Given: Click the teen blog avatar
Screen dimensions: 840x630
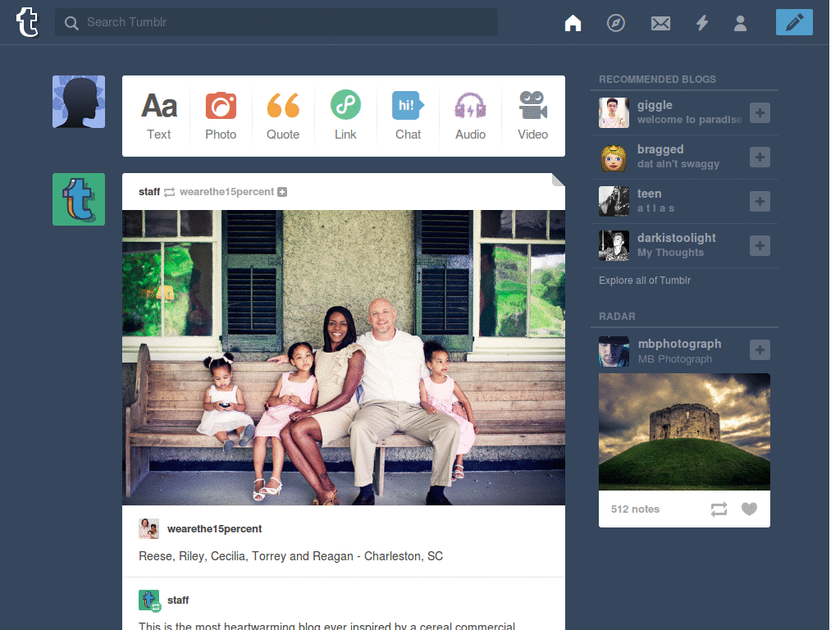Looking at the screenshot, I should pos(614,202).
